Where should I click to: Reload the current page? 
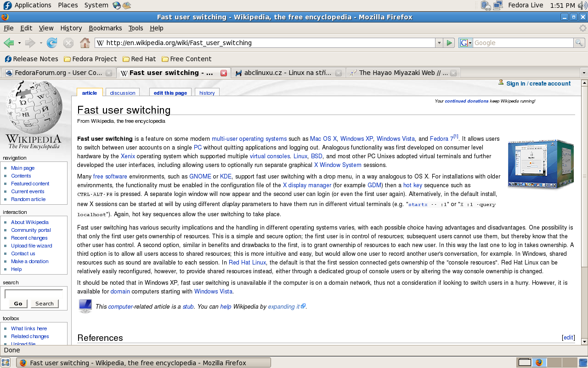click(x=52, y=43)
